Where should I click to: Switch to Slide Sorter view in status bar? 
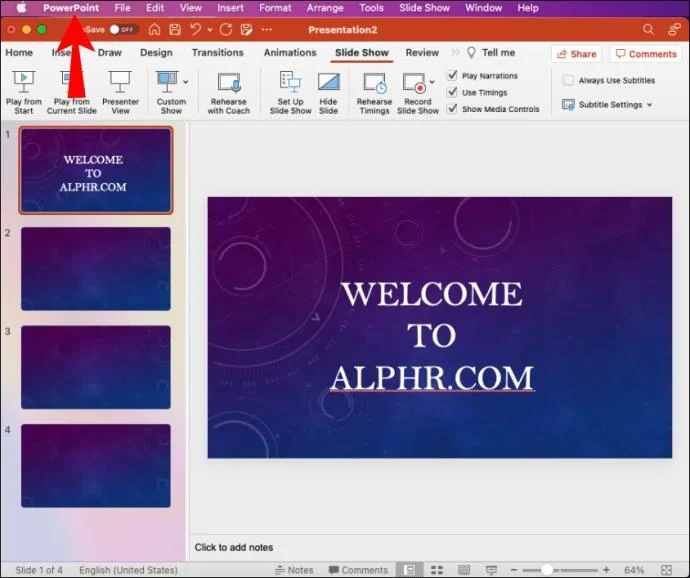pos(437,570)
